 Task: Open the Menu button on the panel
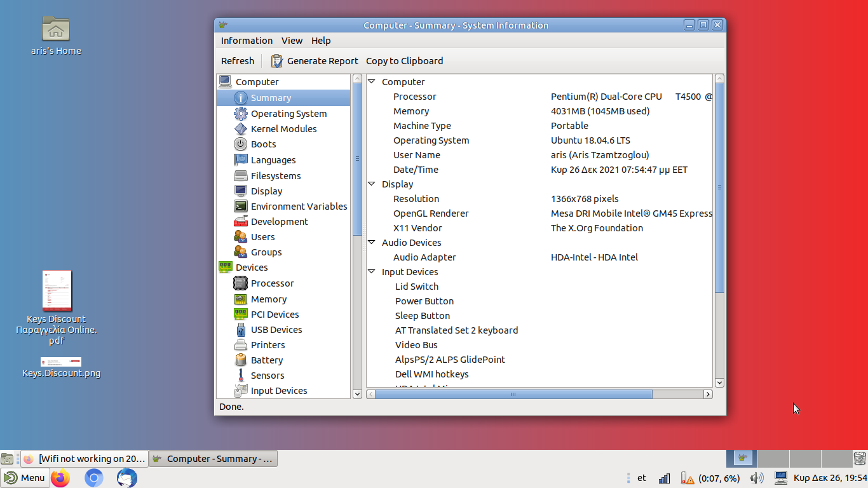coord(25,478)
